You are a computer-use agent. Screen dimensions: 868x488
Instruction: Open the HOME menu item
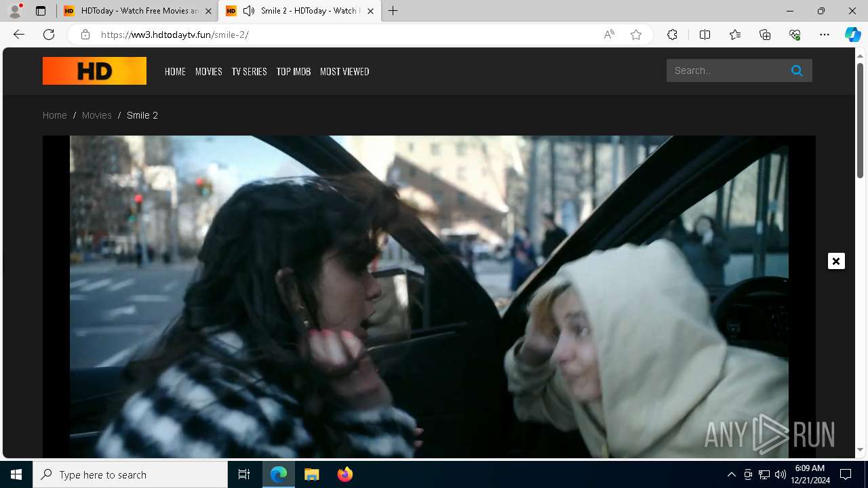[175, 71]
